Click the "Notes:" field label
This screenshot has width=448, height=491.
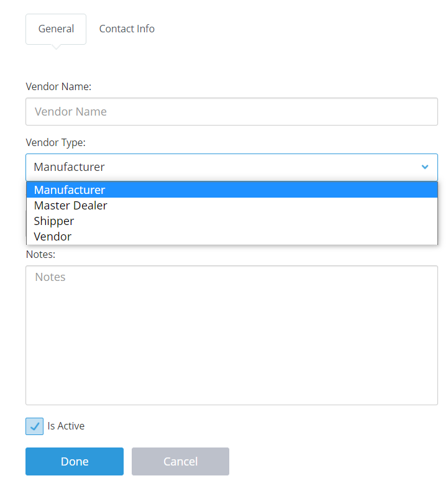point(40,254)
